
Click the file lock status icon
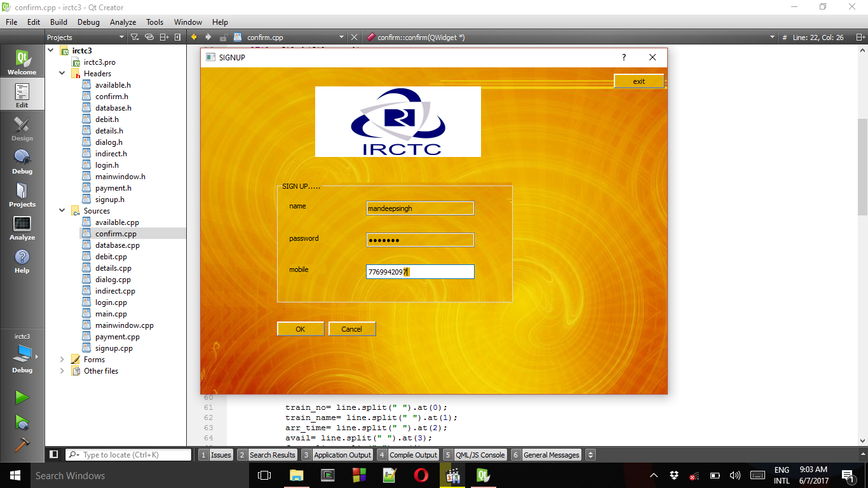(224, 37)
